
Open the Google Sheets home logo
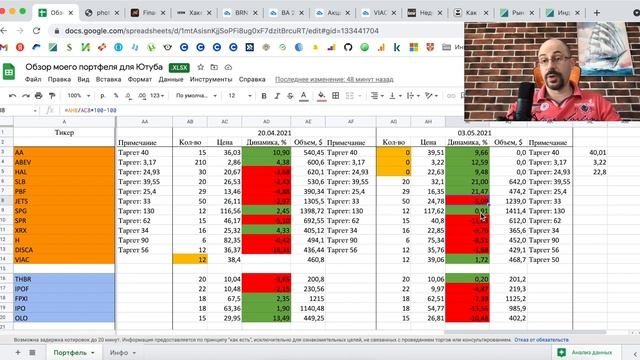coord(9,72)
